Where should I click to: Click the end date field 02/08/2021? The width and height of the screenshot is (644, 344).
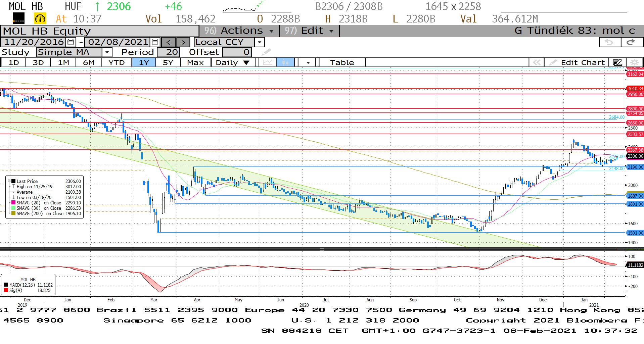coord(117,42)
